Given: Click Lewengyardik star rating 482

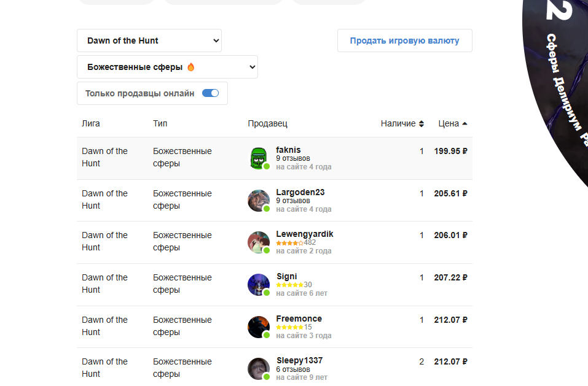Looking at the screenshot, I should [x=296, y=242].
